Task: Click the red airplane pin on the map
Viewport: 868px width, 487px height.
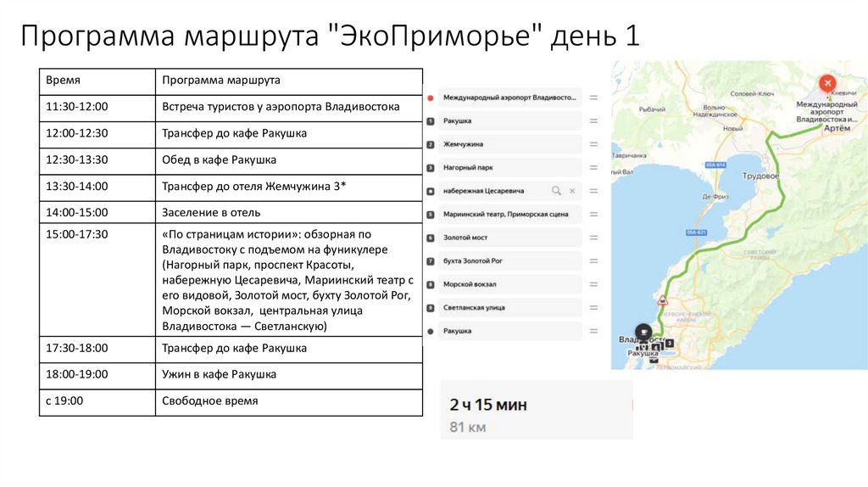Action: (x=827, y=84)
